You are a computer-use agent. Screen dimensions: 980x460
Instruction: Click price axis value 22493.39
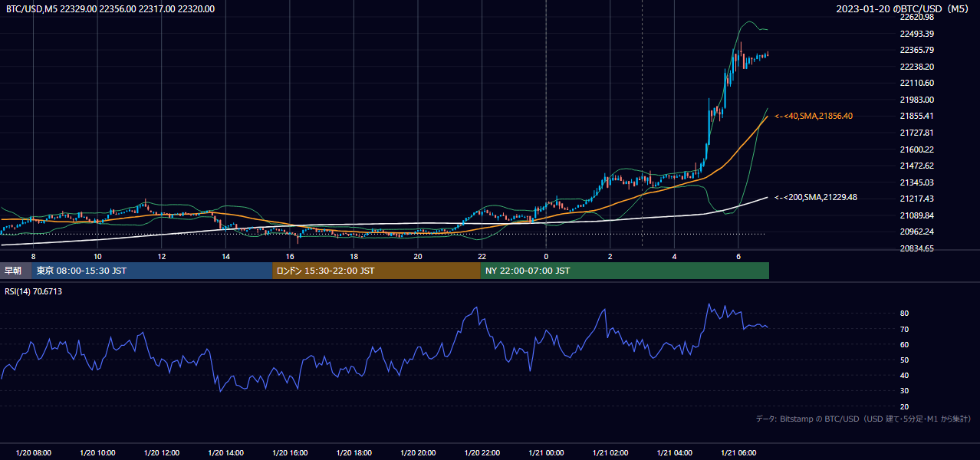[x=916, y=34]
